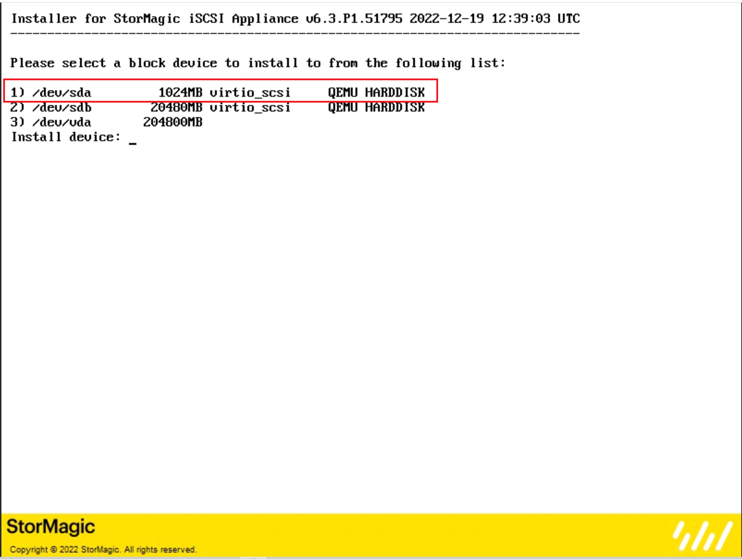This screenshot has height=560, width=742.
Task: Select the /dev/sda 1024MB device row
Action: pyautogui.click(x=217, y=92)
